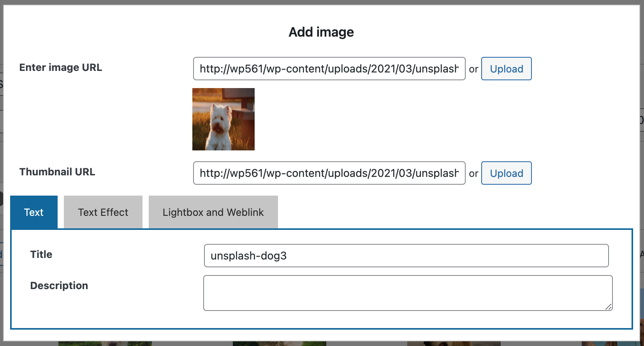Click the "Title" label
The height and width of the screenshot is (346, 644).
pos(41,254)
